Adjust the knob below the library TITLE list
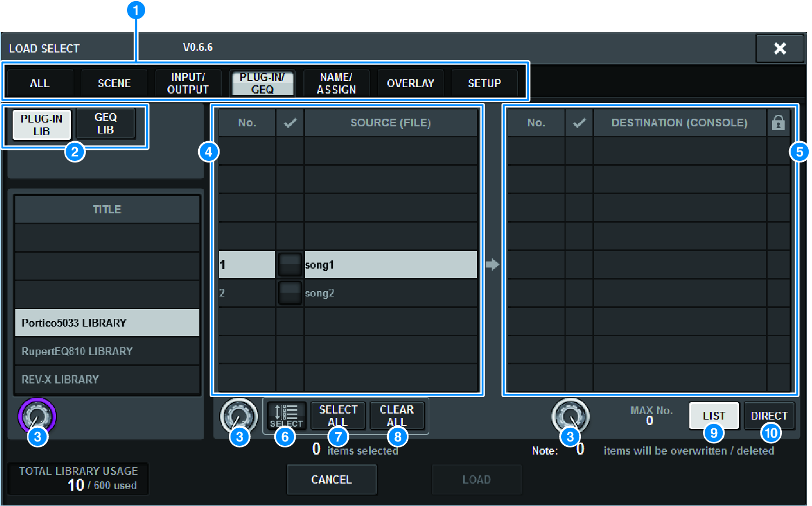The image size is (812, 506). point(37,416)
